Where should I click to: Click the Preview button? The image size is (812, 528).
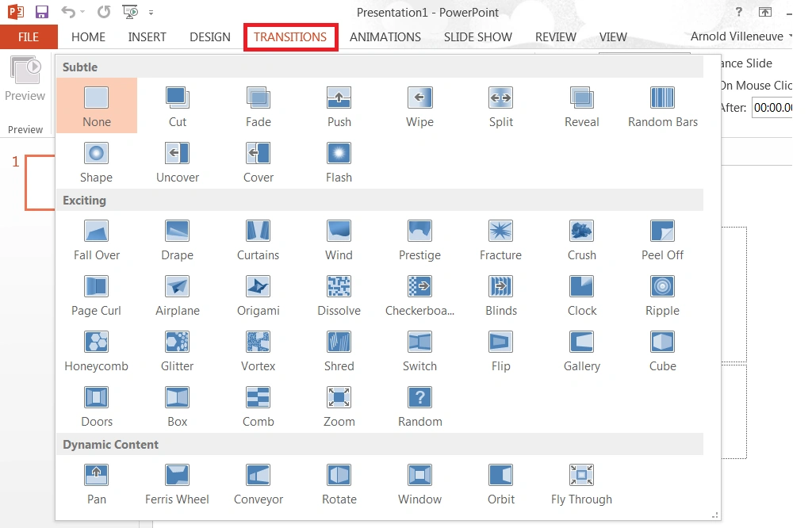tap(25, 79)
